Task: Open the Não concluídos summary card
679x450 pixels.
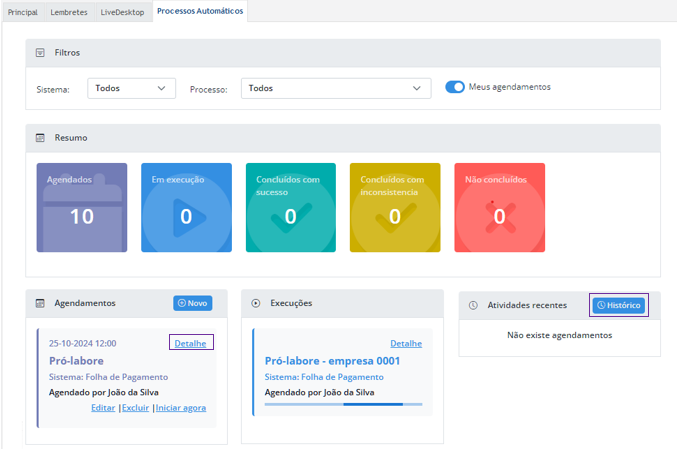Action: click(x=499, y=207)
